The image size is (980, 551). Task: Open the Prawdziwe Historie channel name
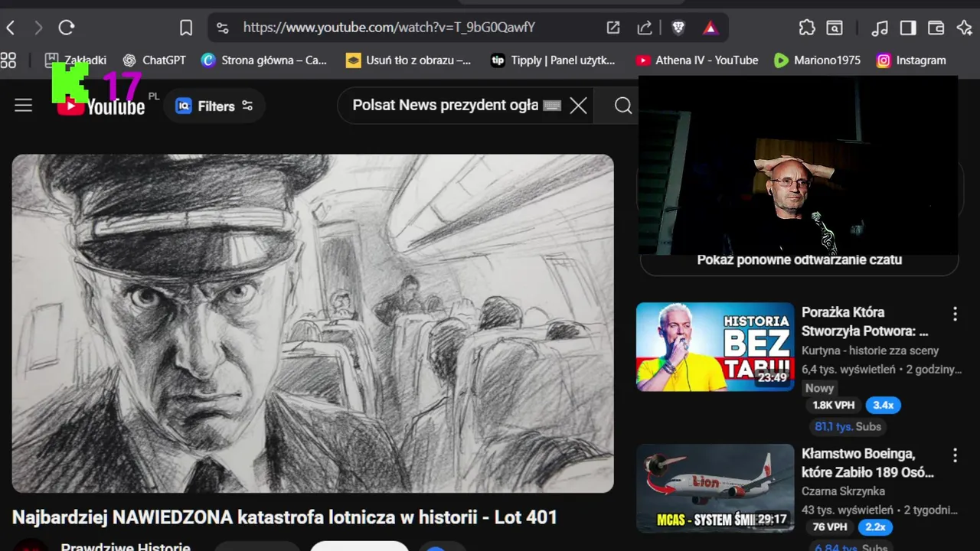pyautogui.click(x=126, y=546)
